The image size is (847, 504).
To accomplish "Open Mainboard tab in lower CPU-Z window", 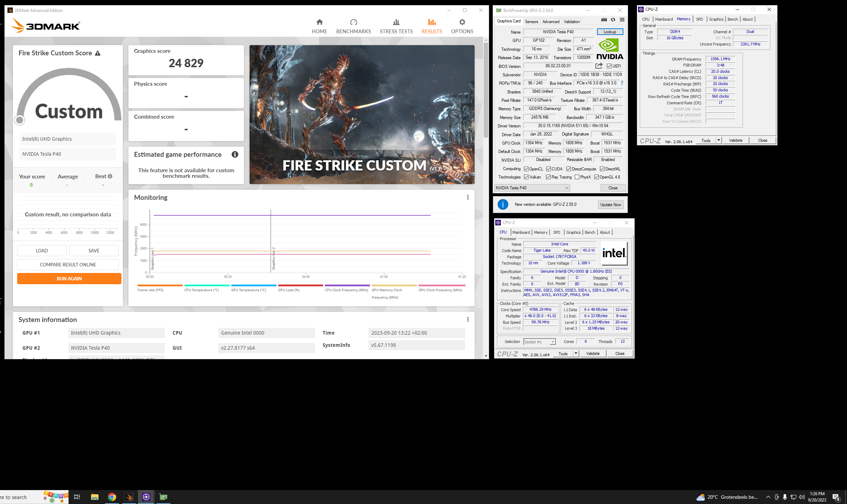I will 521,232.
